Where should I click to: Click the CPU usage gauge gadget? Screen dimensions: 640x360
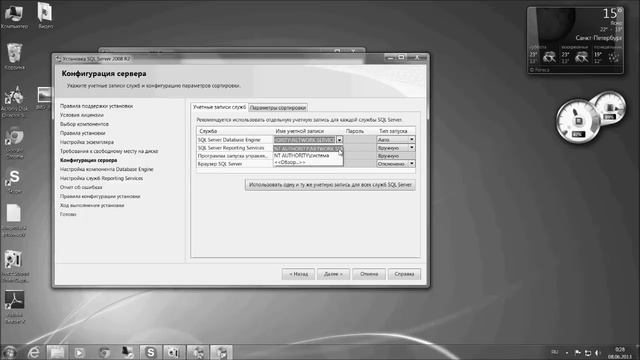pyautogui.click(x=578, y=121)
